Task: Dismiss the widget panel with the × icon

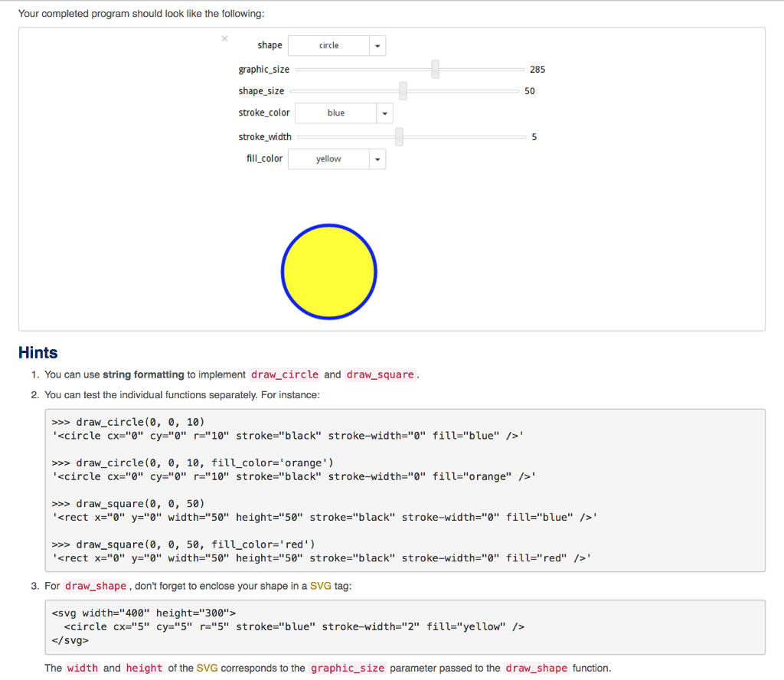Action: tap(224, 38)
